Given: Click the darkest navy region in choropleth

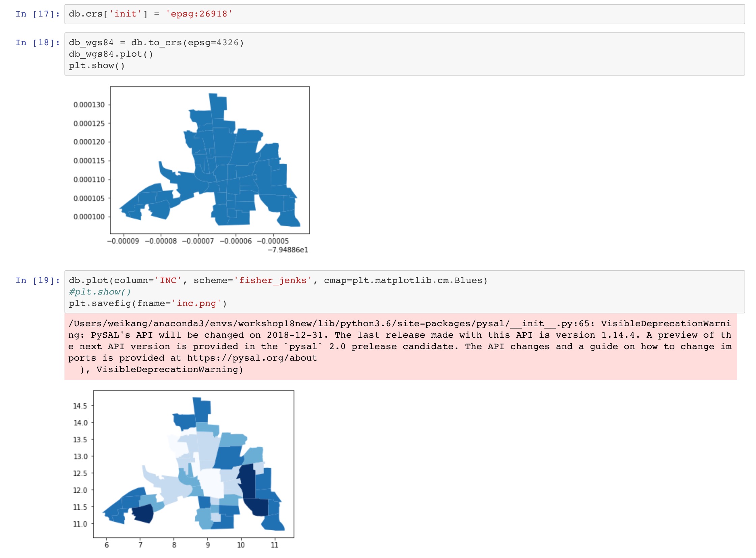Looking at the screenshot, I should (248, 483).
